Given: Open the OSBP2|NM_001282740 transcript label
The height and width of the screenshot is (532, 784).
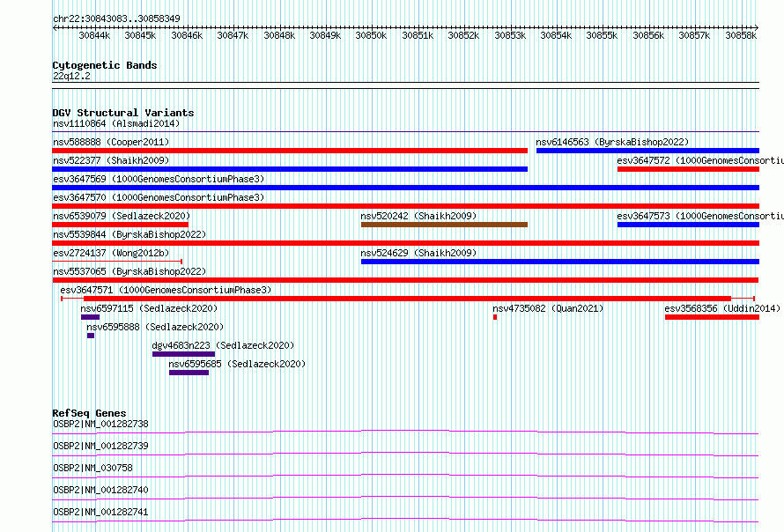Looking at the screenshot, I should (100, 490).
